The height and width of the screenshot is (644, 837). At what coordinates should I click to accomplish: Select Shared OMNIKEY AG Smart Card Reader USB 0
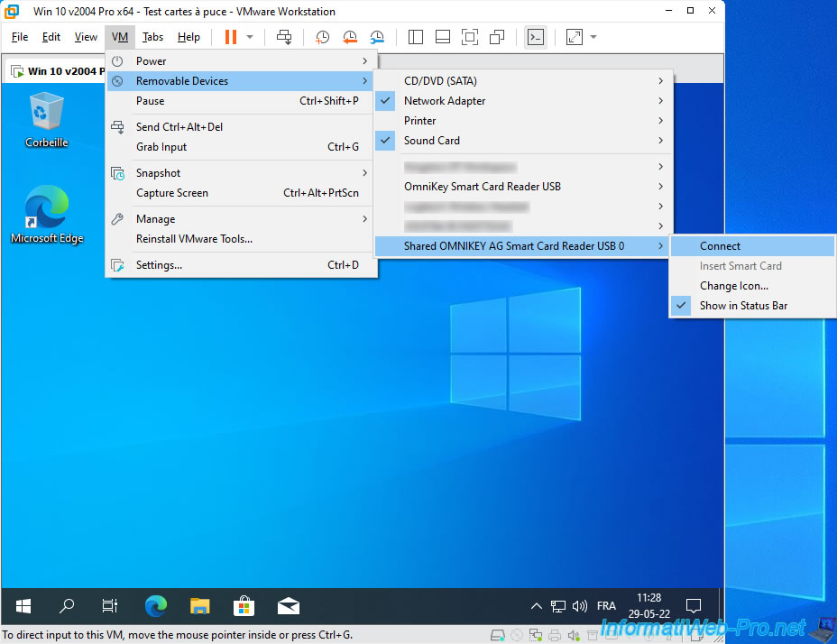523,246
